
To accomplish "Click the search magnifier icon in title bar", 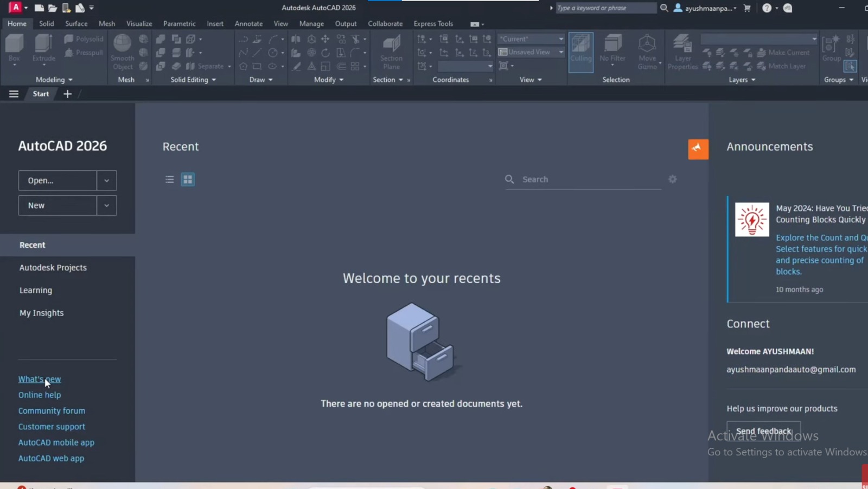I will click(x=664, y=8).
